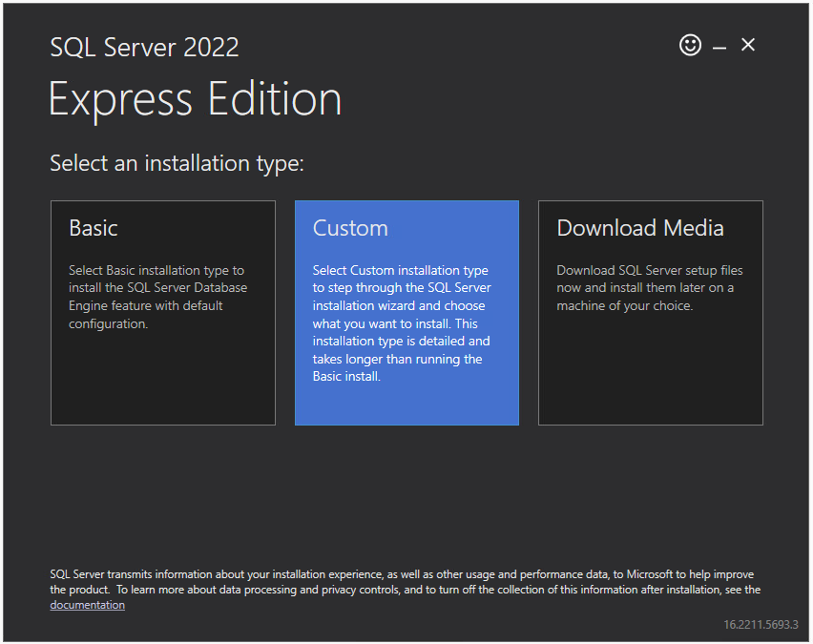Click the smiley face feedback icon
Image resolution: width=813 pixels, height=644 pixels.
pyautogui.click(x=690, y=45)
